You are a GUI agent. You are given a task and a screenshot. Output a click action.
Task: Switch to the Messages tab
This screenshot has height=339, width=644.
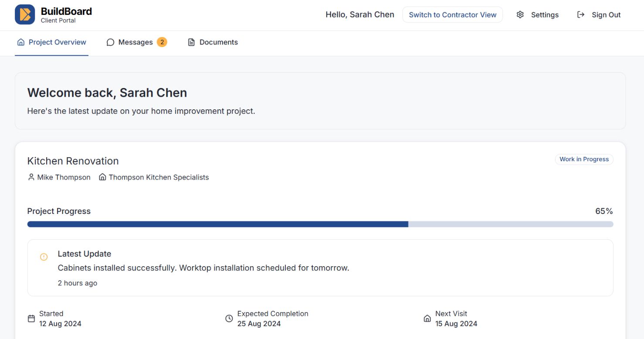[x=135, y=42]
